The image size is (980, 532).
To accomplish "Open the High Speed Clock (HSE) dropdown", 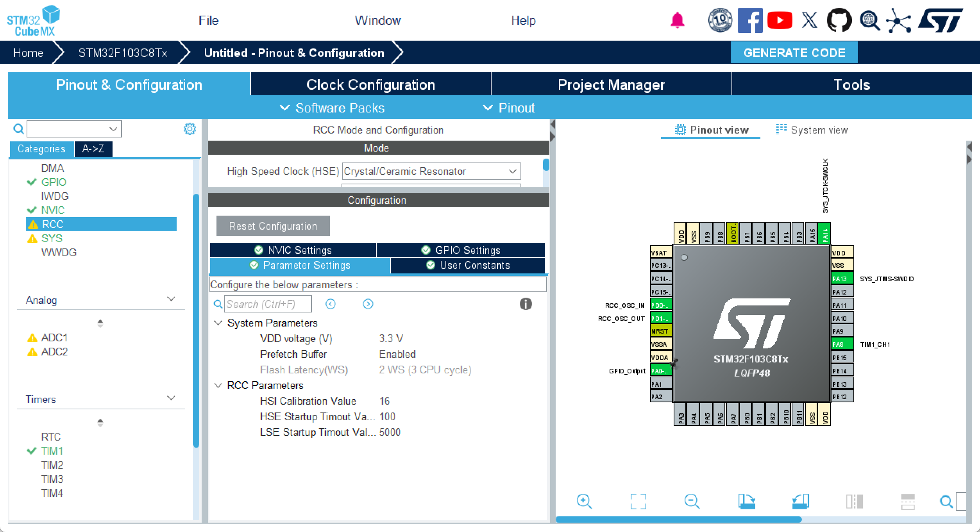I will [431, 171].
